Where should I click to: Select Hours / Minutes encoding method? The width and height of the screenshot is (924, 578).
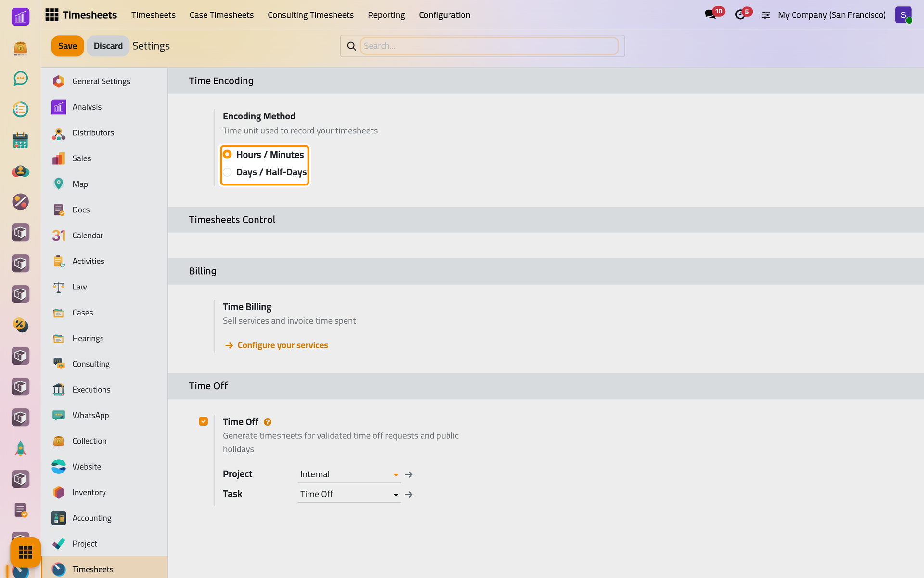point(227,155)
